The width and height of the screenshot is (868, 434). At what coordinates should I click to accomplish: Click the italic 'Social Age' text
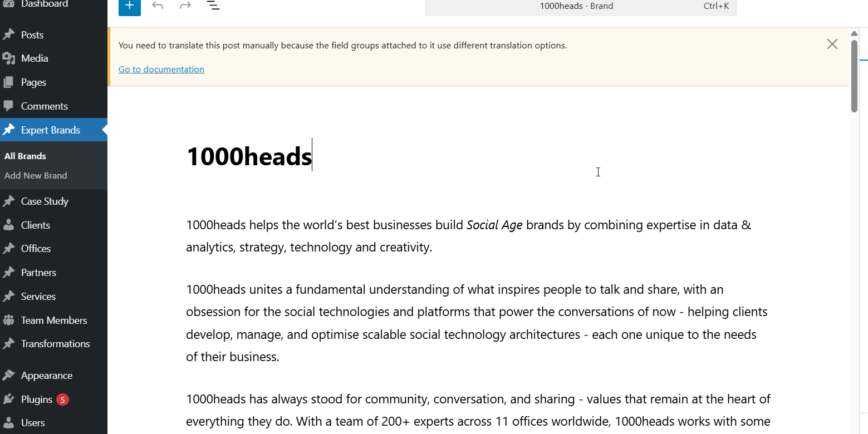(x=494, y=225)
